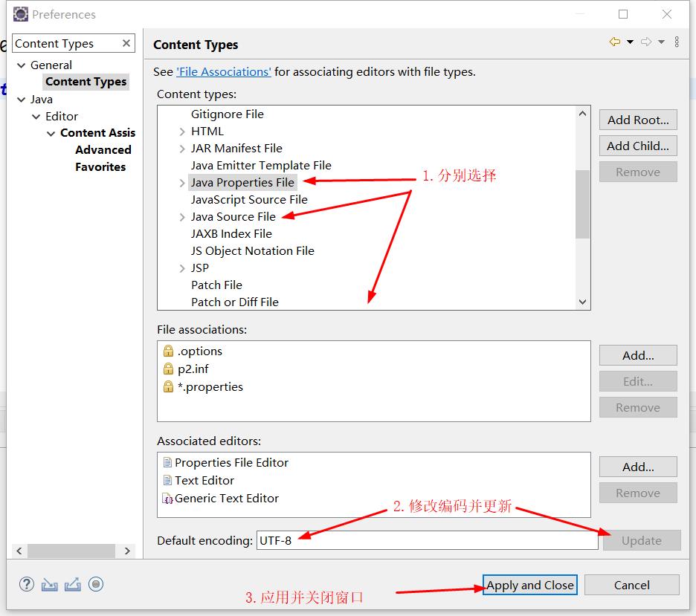Viewport: 696px width, 616px height.
Task: Click the Content Types filter field
Action: [67, 43]
